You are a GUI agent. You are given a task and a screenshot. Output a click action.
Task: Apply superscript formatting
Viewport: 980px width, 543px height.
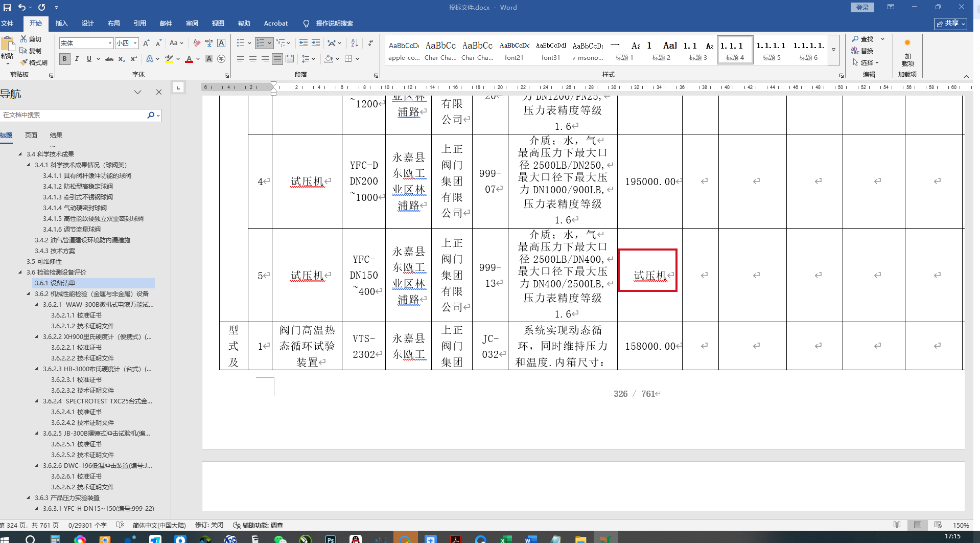pos(134,59)
